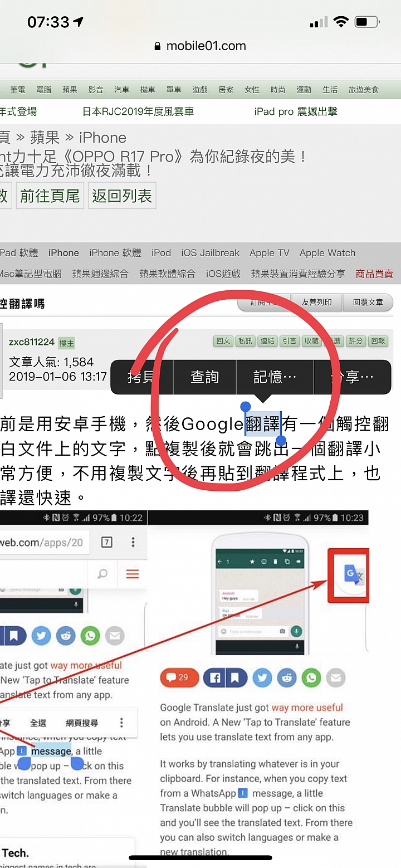401x868 pixels.
Task: Click the 返回列表 button
Action: click(122, 196)
